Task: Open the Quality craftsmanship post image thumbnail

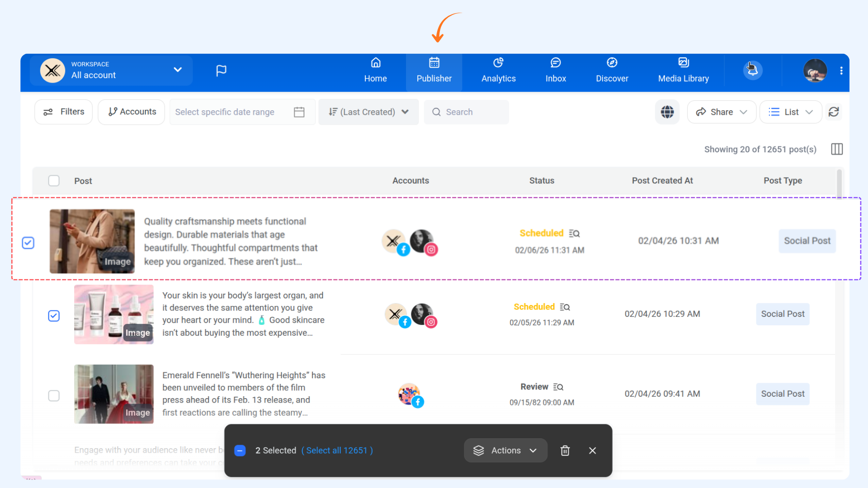Action: (92, 241)
